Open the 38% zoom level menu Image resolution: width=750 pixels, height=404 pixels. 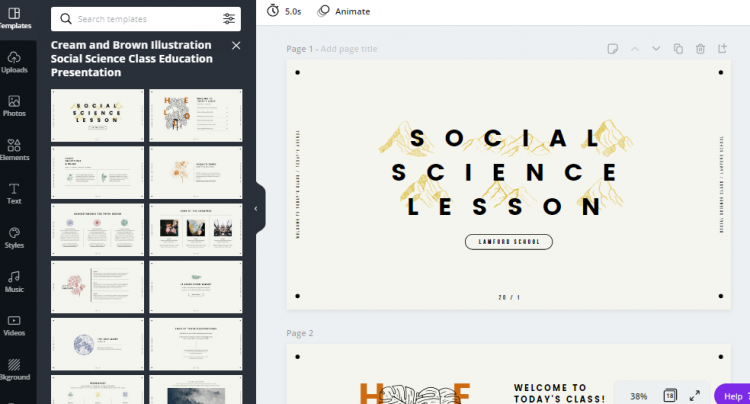[638, 396]
